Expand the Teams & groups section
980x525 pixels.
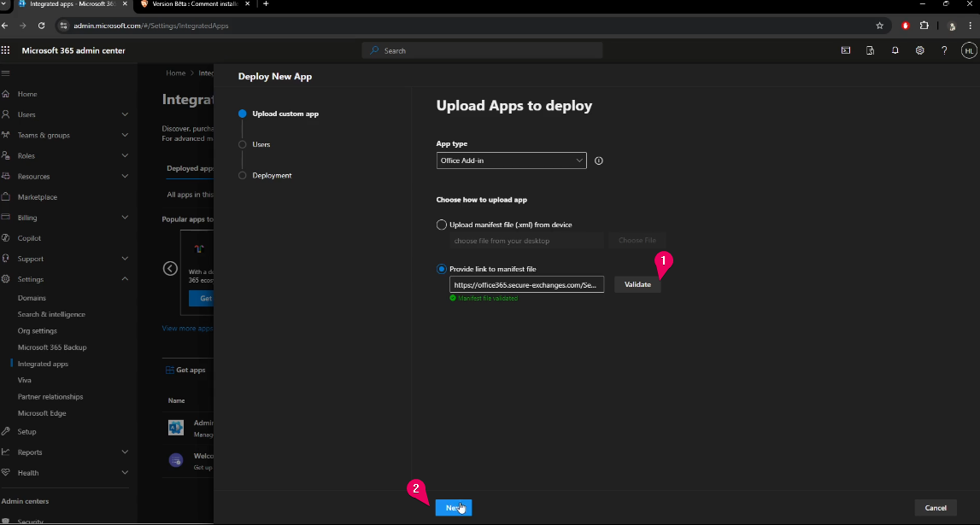click(x=125, y=135)
